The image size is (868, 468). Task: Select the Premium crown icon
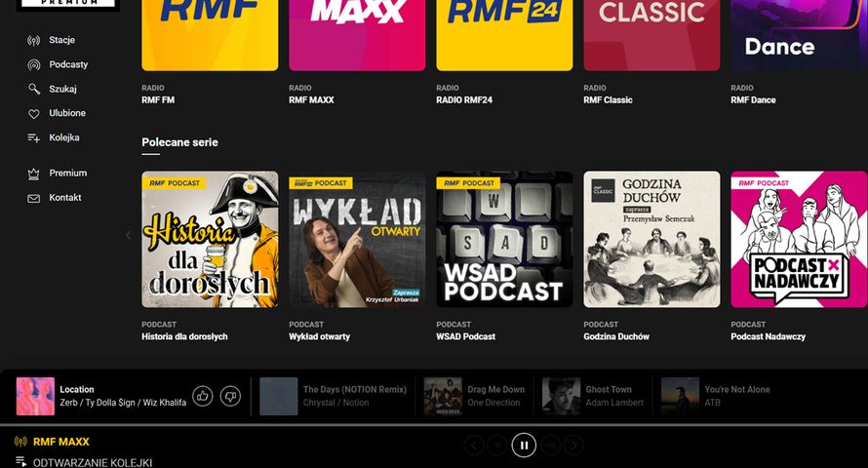(34, 174)
